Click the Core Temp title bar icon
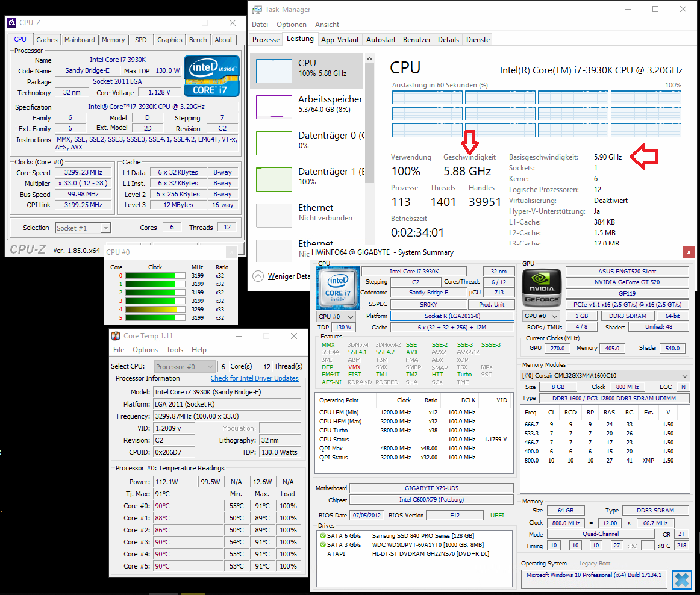700x595 pixels. pyautogui.click(x=116, y=336)
